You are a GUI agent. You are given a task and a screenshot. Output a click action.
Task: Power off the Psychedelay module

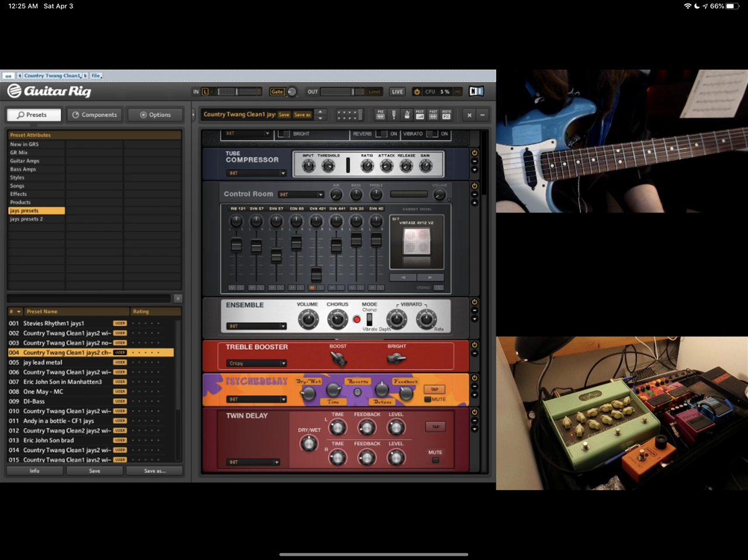475,378
